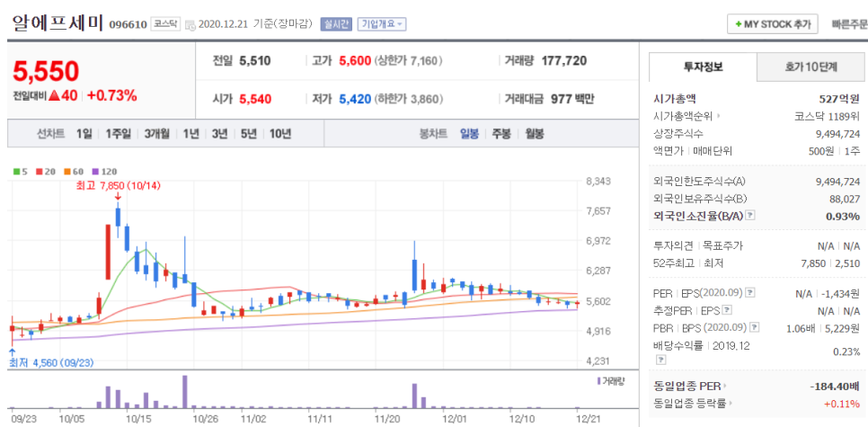Select the 주봉 candlestick chart
This screenshot has height=427, width=868.
click(501, 133)
